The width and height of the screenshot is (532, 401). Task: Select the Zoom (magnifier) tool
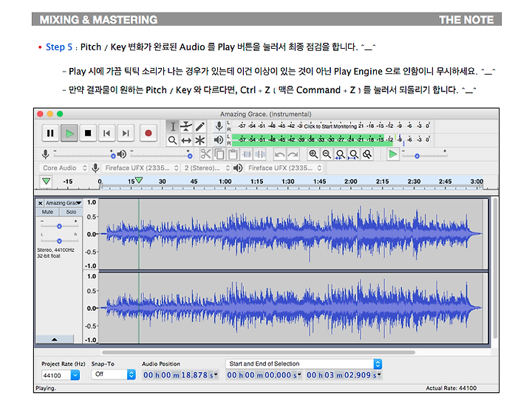click(173, 140)
